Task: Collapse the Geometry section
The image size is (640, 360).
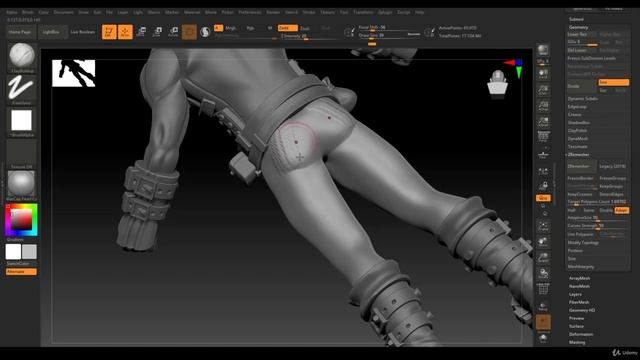Action: pyautogui.click(x=578, y=27)
